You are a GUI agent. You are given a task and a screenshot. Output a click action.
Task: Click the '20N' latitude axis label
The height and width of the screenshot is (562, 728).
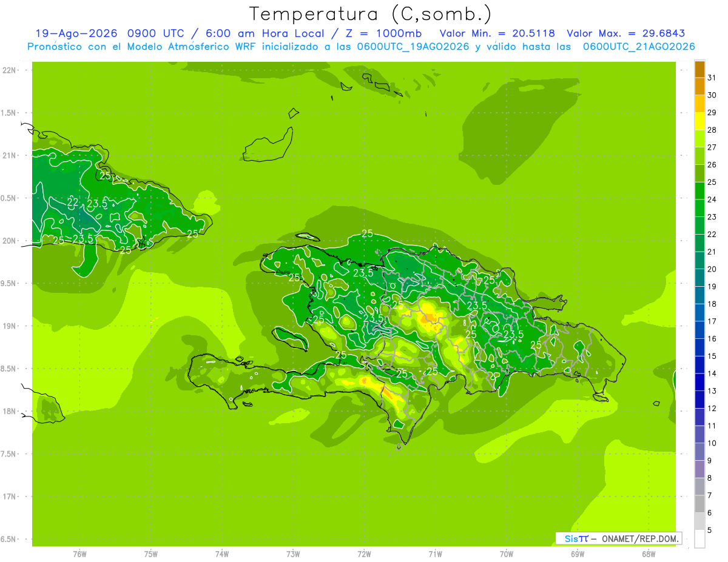(10, 241)
